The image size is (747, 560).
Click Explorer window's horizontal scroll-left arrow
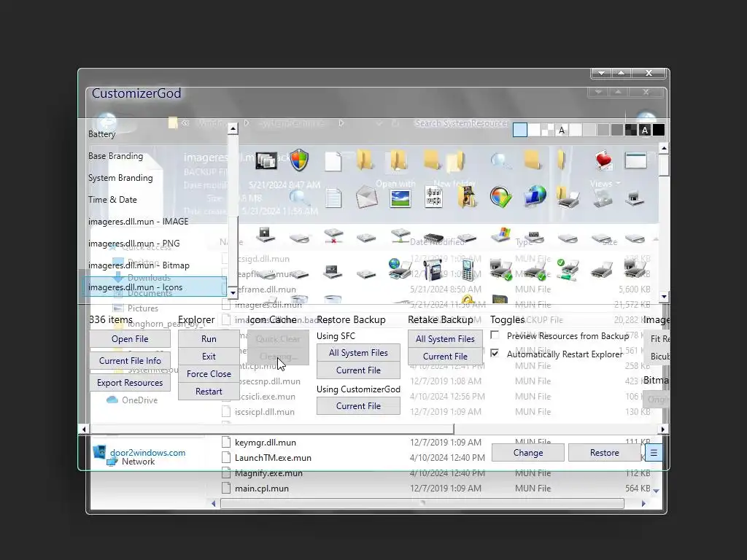214,503
